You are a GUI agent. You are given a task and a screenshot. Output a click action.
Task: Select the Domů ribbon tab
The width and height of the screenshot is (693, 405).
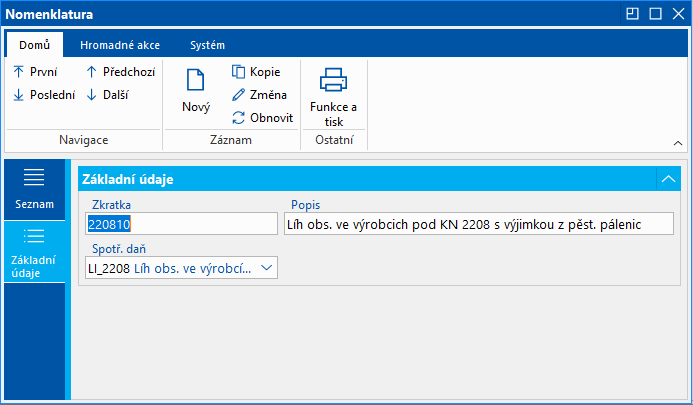[x=34, y=45]
